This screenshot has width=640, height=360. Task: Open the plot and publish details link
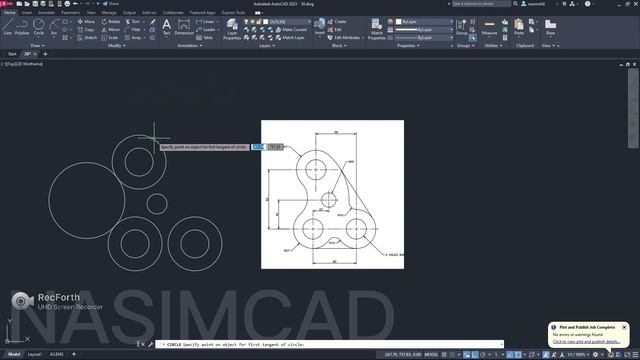(586, 342)
